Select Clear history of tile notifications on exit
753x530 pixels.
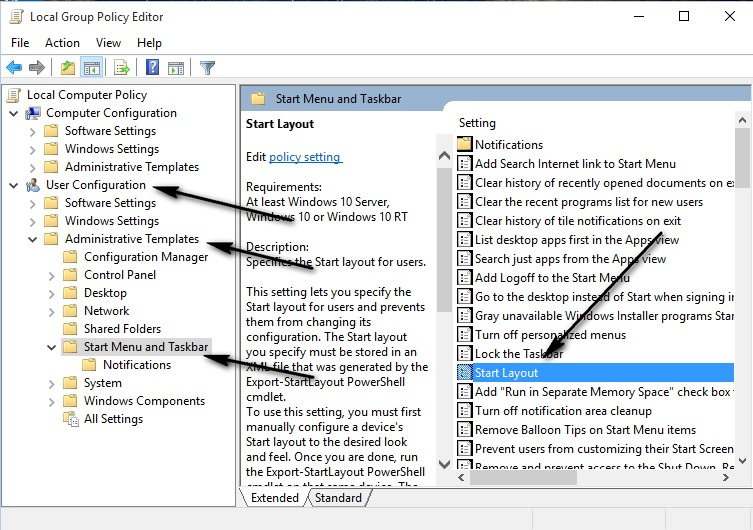578,221
